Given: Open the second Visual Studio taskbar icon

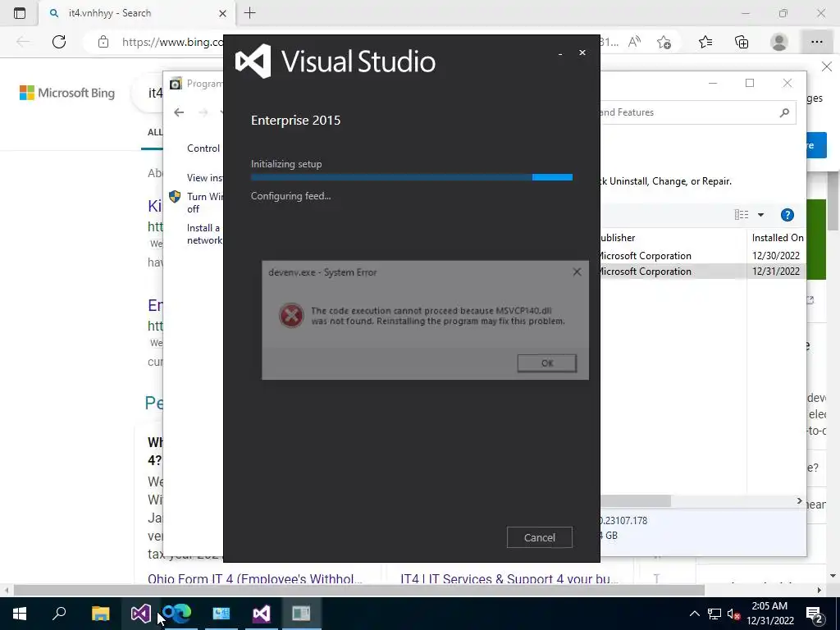Looking at the screenshot, I should pyautogui.click(x=262, y=614).
